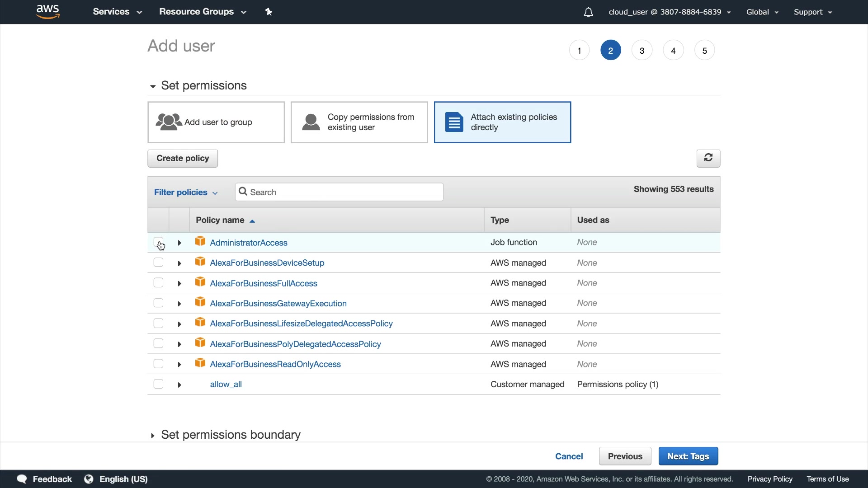Tick the allow_all policy checkbox
The width and height of the screenshot is (868, 488).
tap(158, 384)
